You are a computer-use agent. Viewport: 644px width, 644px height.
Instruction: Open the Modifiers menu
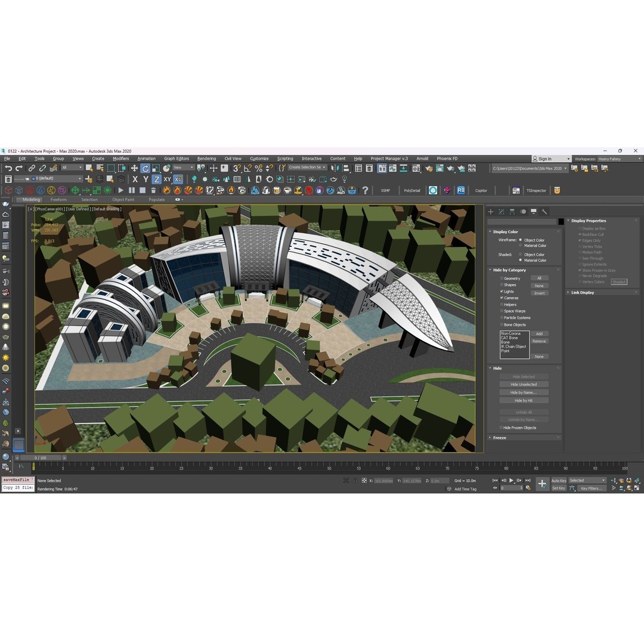(x=120, y=159)
